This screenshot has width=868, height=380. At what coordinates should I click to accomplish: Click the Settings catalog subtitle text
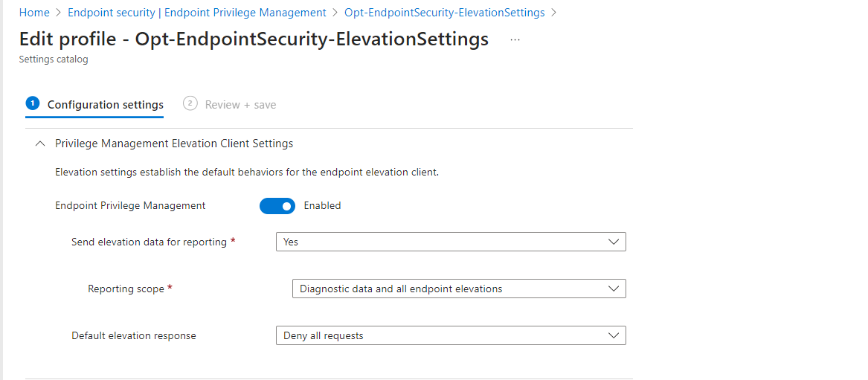[x=54, y=59]
